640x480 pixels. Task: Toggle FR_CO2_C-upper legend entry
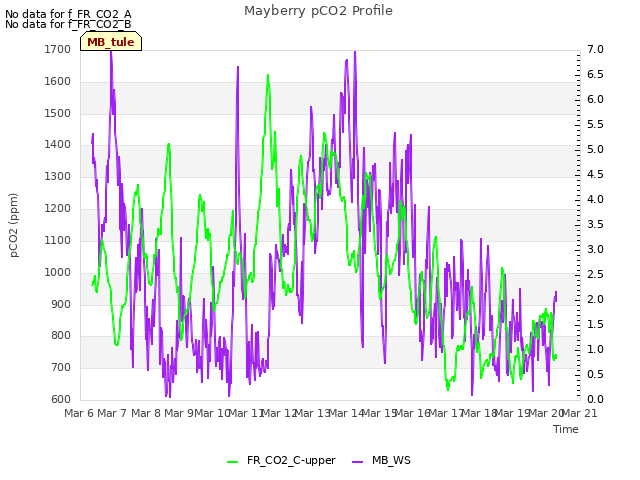[281, 460]
